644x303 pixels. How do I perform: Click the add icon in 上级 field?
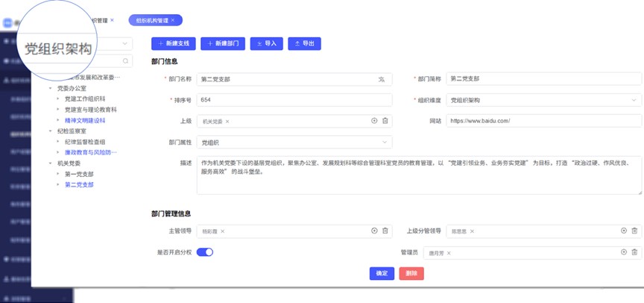point(374,121)
